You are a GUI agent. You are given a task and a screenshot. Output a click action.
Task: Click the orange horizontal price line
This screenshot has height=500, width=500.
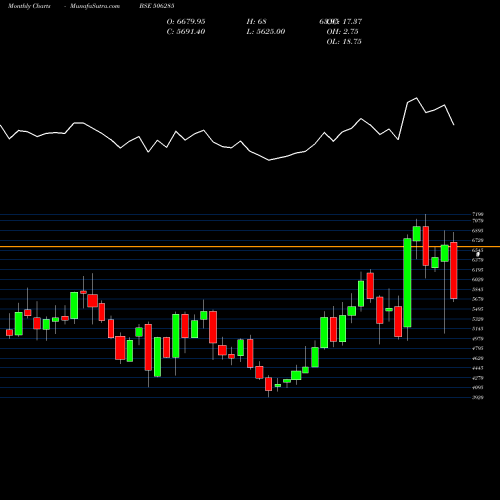250,247
